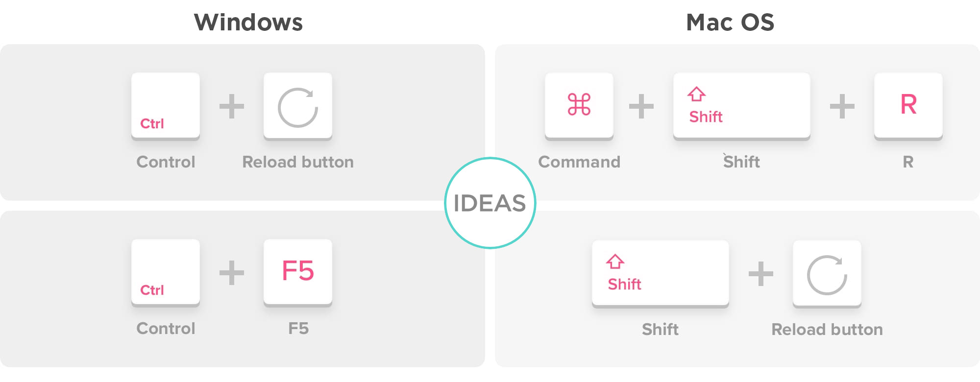
Task: Click the pink R key
Action: [x=908, y=106]
